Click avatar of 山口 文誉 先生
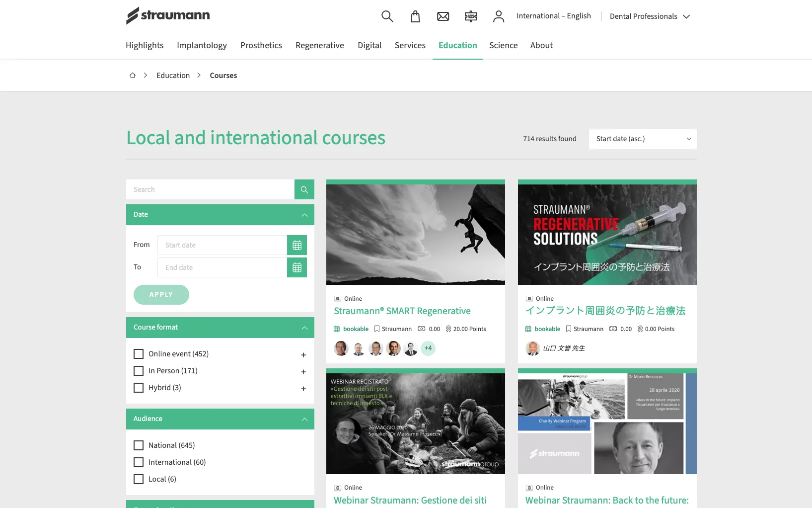The image size is (812, 508). pos(533,348)
